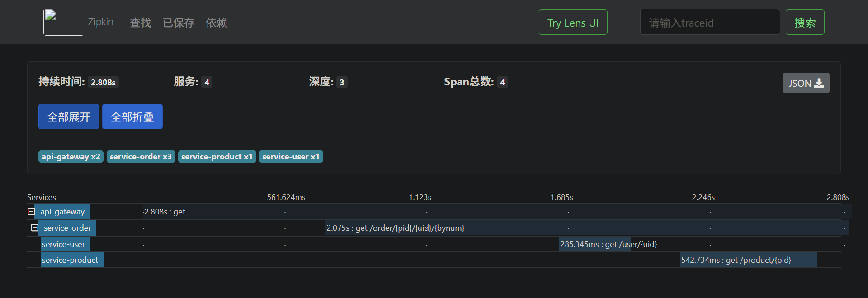868x298 pixels.
Task: Collapse the service-order span row
Action: pos(34,228)
